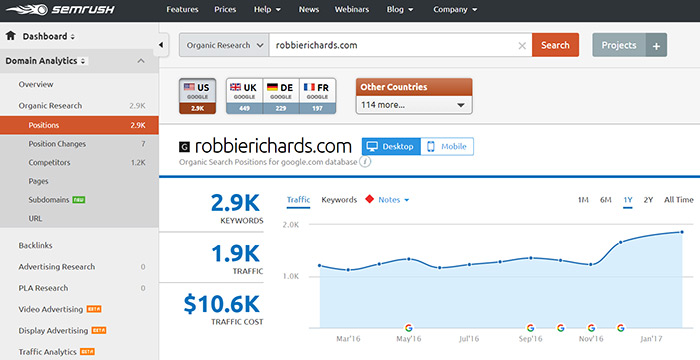The height and width of the screenshot is (360, 700).
Task: Click the Google update marker at Sep'16
Action: coord(530,328)
